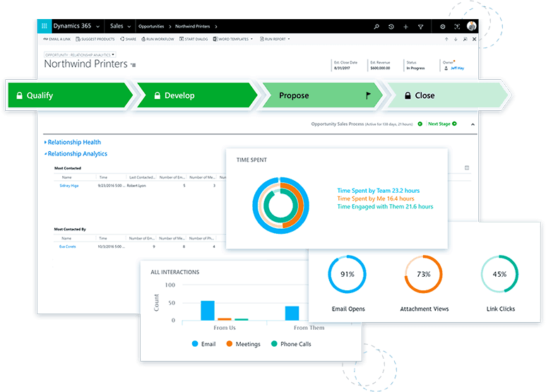Open the search magnifier in the top bar
546x392 pixels.
376,26
